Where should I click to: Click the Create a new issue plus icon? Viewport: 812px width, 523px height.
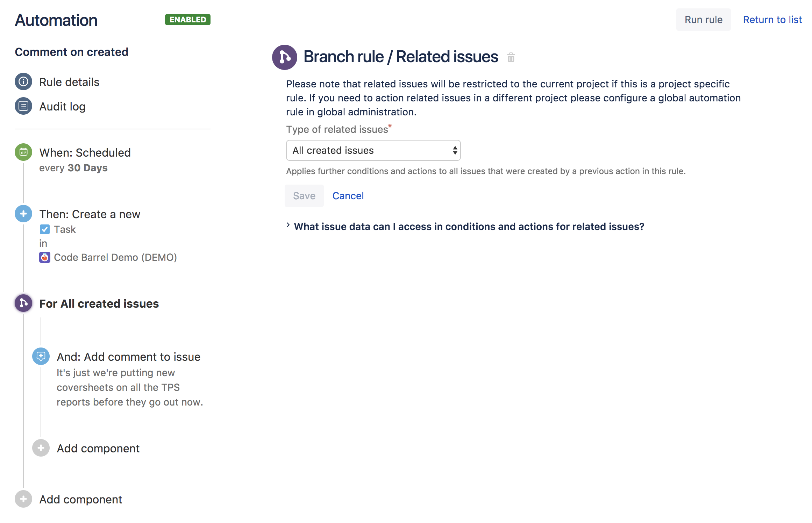click(x=23, y=214)
